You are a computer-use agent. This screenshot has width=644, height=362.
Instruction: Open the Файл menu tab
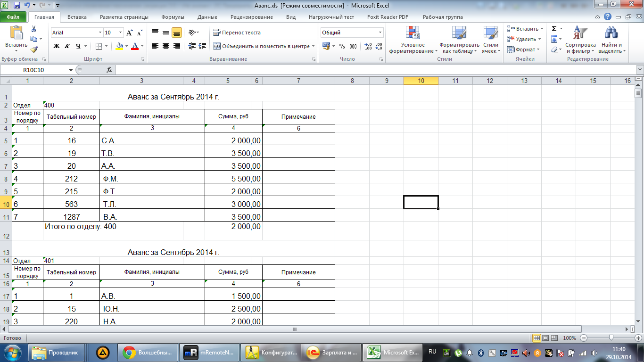(x=13, y=17)
